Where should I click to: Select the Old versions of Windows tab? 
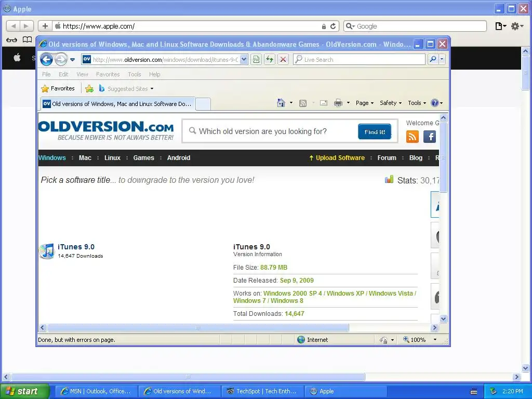(x=118, y=104)
